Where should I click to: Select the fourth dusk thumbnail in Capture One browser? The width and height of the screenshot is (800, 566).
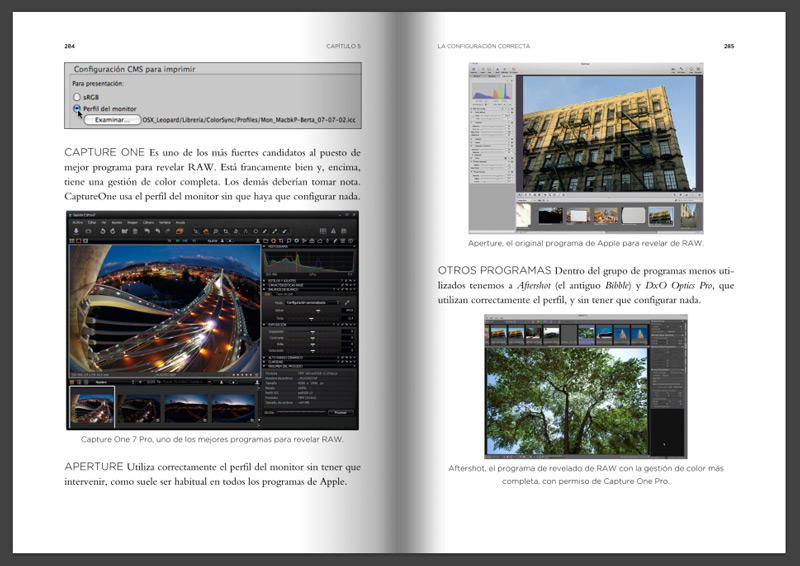click(233, 408)
